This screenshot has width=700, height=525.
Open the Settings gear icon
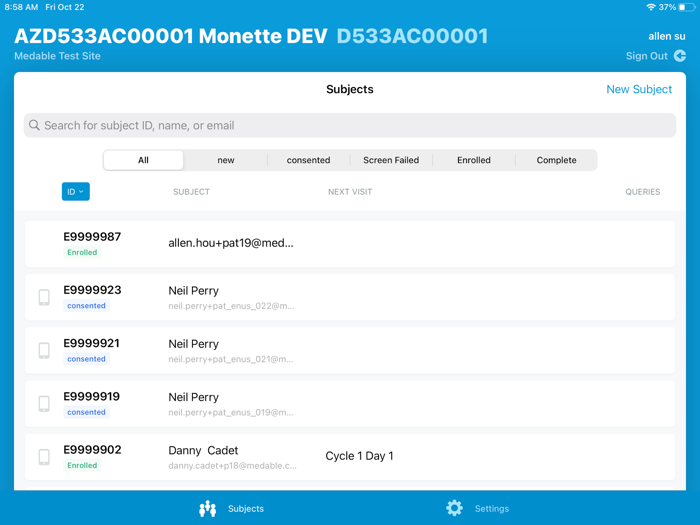[x=454, y=508]
